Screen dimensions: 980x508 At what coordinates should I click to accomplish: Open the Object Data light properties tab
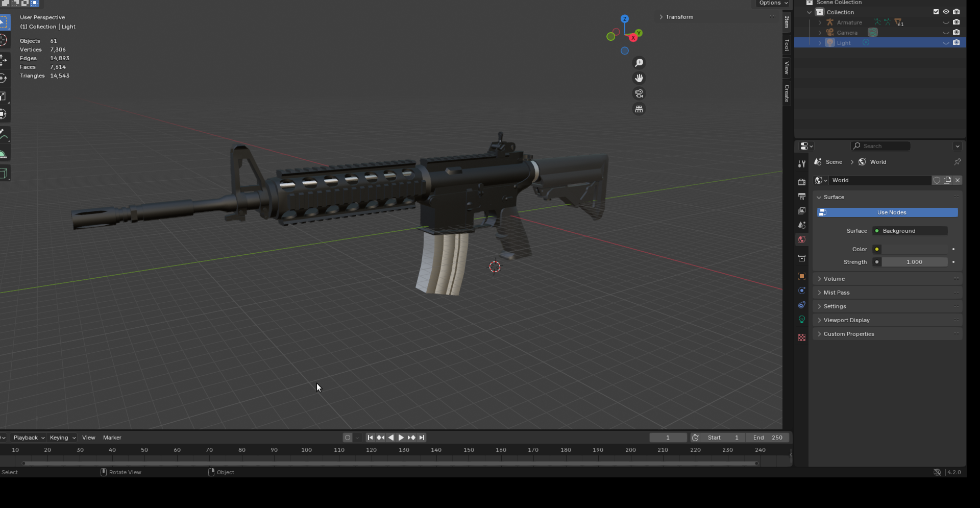click(x=802, y=320)
